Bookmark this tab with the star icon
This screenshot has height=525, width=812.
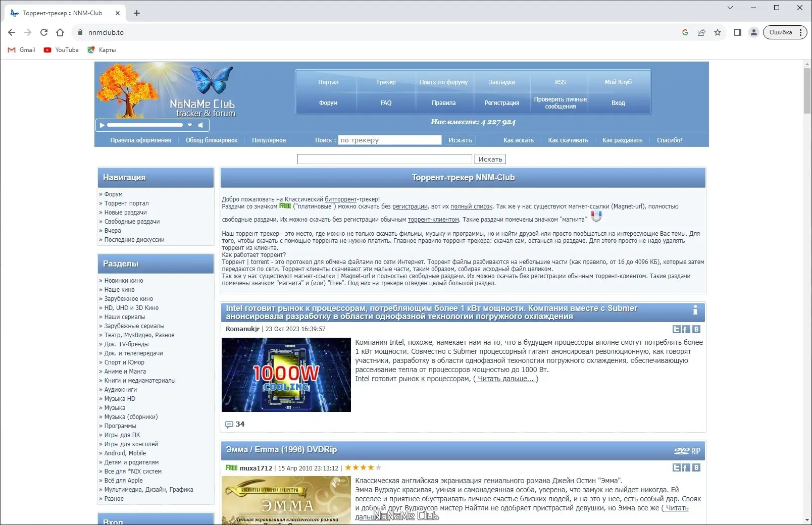[718, 32]
